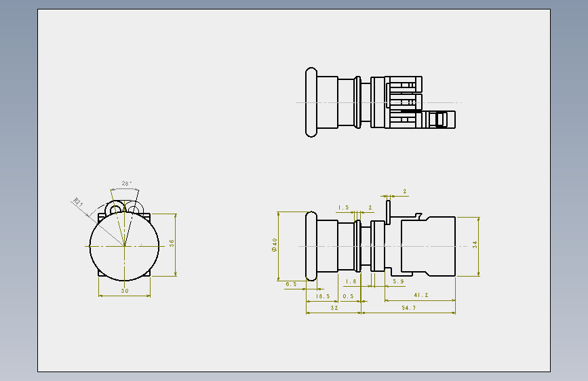Select the 34 height dimension
The image size is (588, 381).
click(x=475, y=245)
